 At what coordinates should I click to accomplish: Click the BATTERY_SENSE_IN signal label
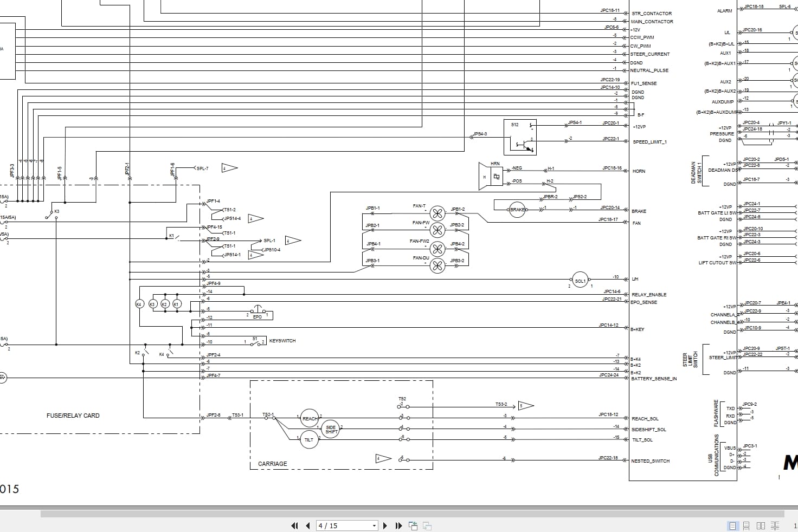pos(654,379)
